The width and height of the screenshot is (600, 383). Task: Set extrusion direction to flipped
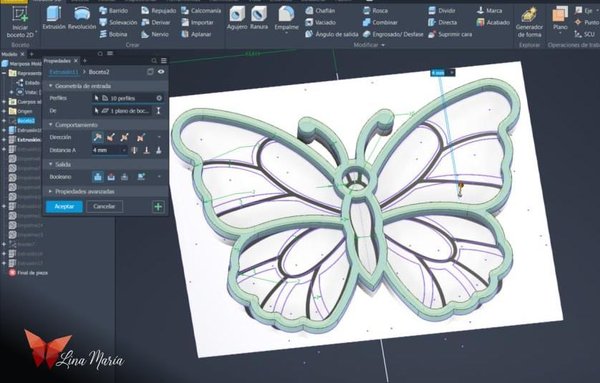(111, 137)
